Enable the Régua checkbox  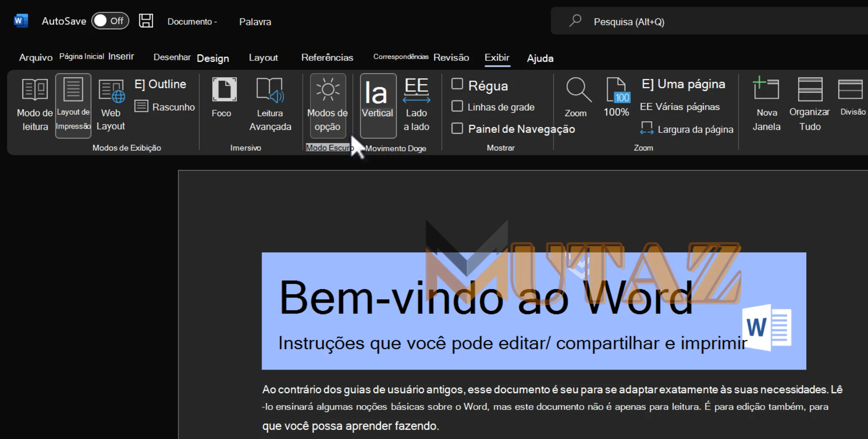pyautogui.click(x=457, y=84)
